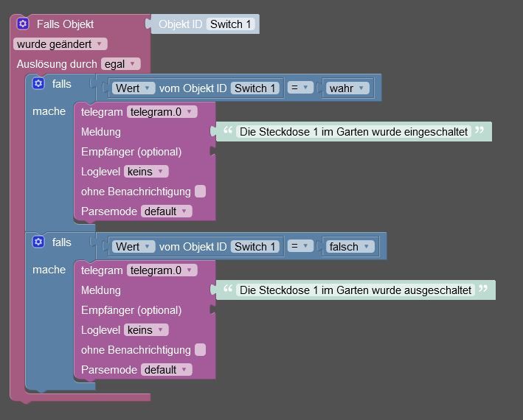Open telegram.0 dropdown in ausgeschaltet block
The height and width of the screenshot is (420, 523).
(162, 270)
